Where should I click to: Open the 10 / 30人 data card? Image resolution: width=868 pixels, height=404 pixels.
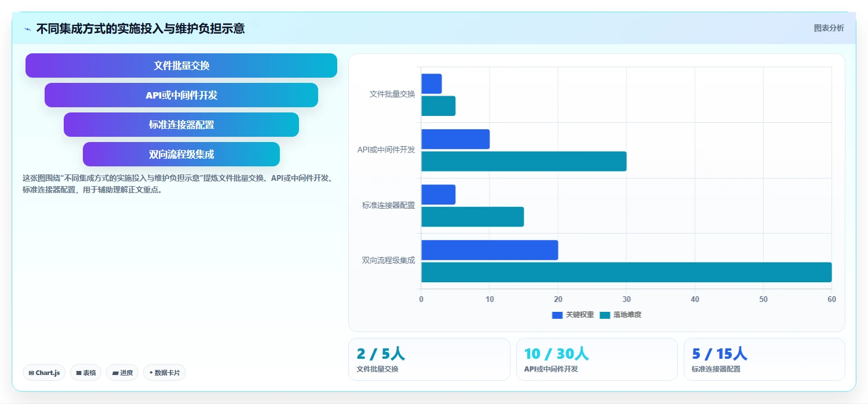click(x=597, y=359)
